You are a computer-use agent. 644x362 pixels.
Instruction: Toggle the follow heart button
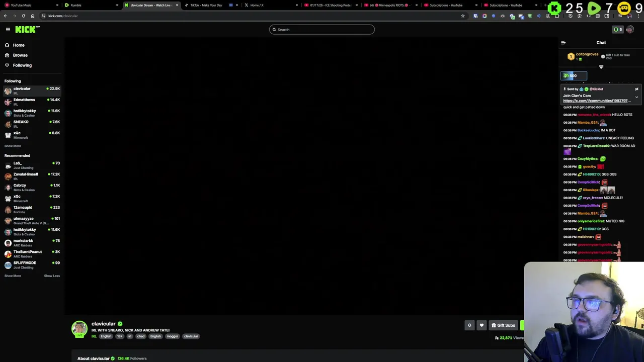[481, 325]
